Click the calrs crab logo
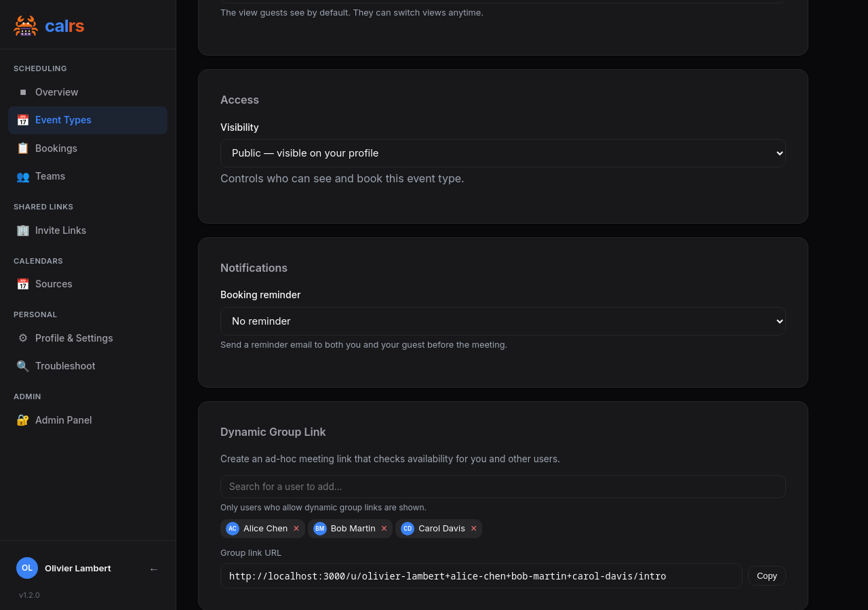This screenshot has width=868, height=610. pos(24,26)
